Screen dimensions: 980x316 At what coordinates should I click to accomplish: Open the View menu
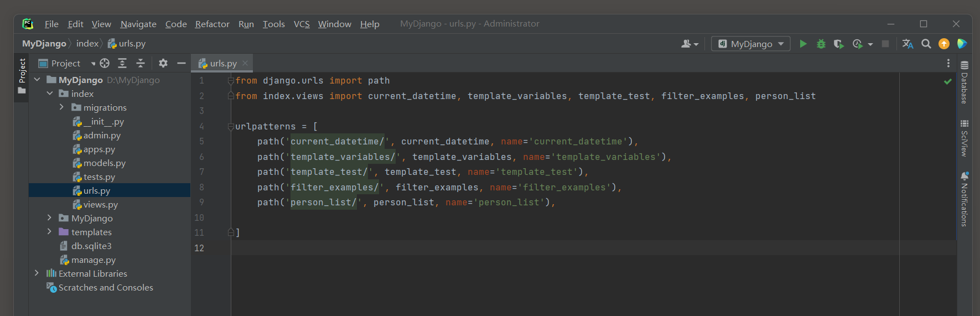pos(101,24)
